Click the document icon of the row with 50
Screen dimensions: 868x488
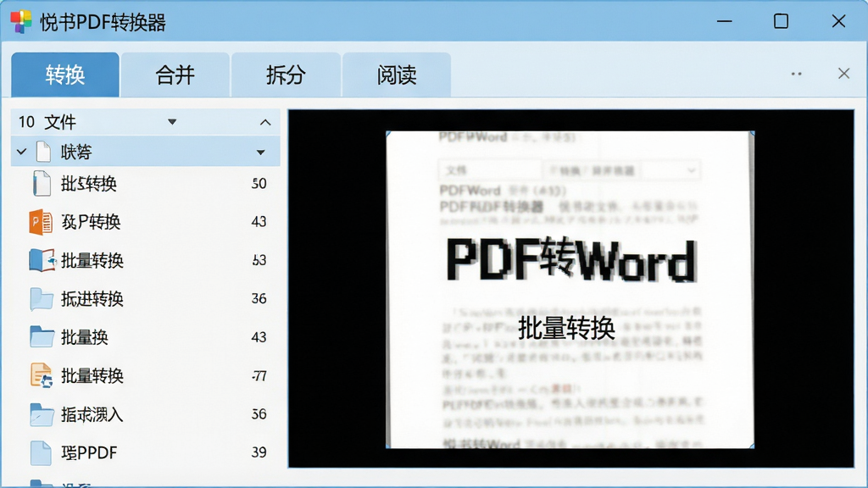42,183
